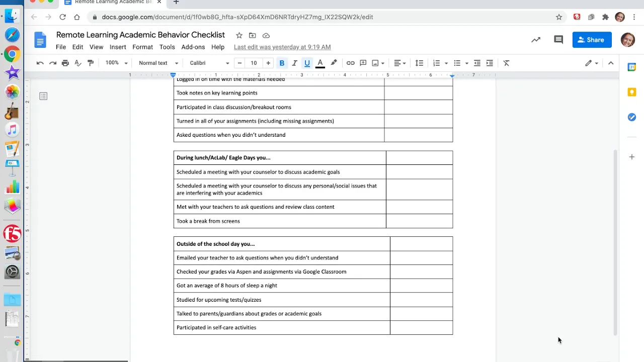
Task: Open the text color picker
Action: pos(320,63)
